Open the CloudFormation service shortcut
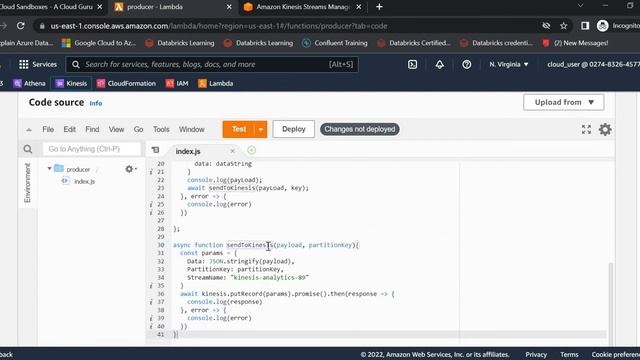640x360 pixels. (126, 83)
